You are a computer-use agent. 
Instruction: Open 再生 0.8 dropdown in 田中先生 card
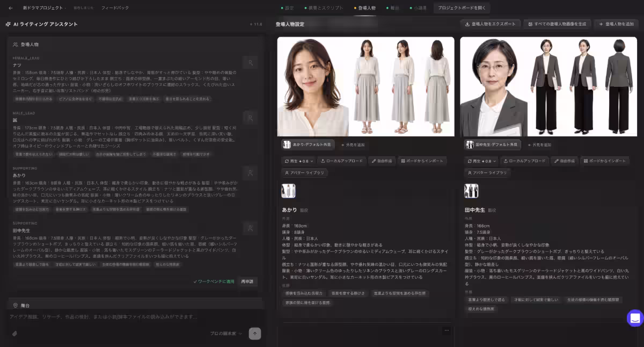pyautogui.click(x=481, y=161)
